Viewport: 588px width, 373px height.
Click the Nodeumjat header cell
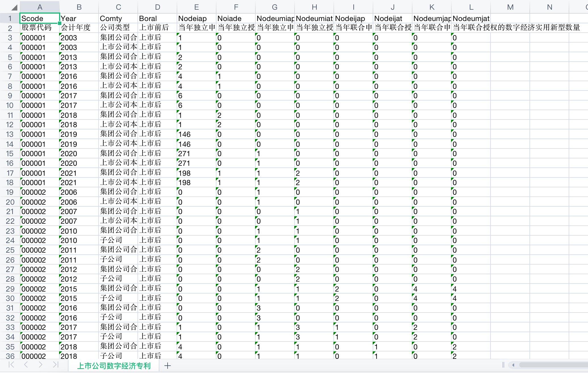pos(471,18)
